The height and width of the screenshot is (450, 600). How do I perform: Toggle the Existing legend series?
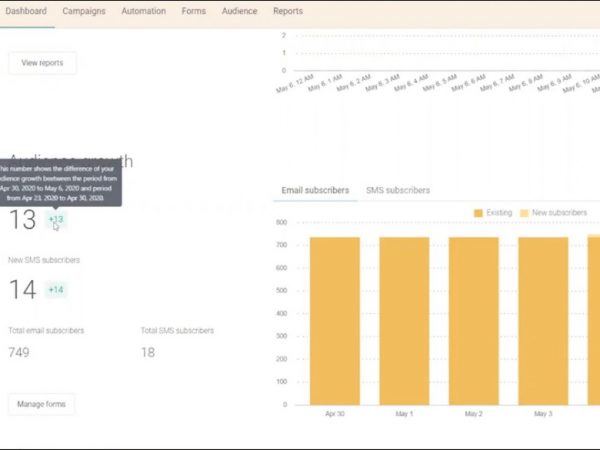(492, 213)
